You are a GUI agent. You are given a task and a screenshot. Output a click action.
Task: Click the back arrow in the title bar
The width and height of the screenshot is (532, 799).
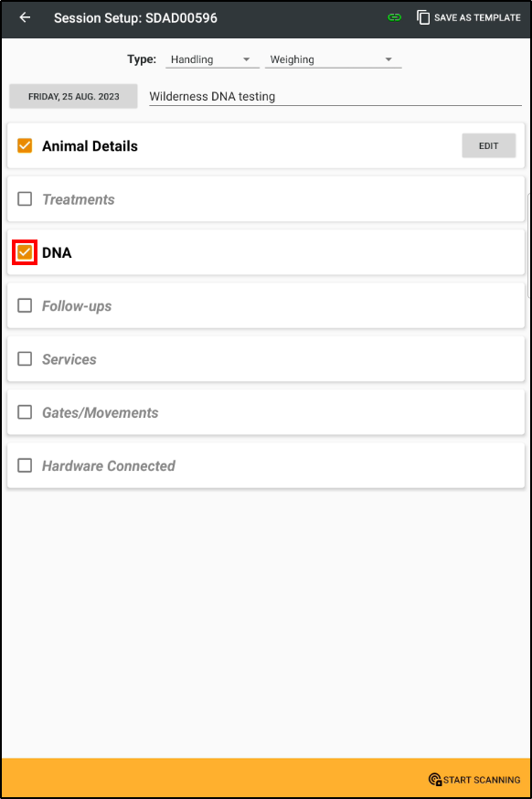click(x=24, y=17)
